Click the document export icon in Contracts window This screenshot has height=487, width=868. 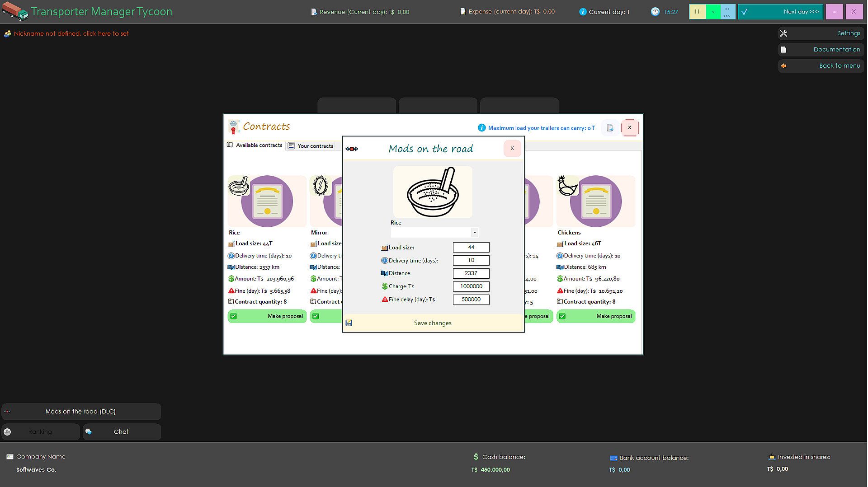[610, 128]
